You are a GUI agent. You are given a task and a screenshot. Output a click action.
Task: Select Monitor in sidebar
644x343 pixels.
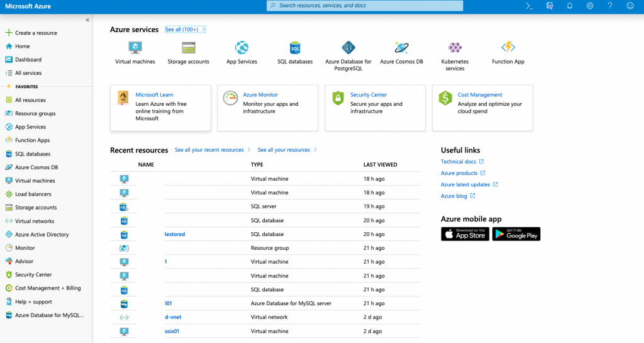coord(25,248)
